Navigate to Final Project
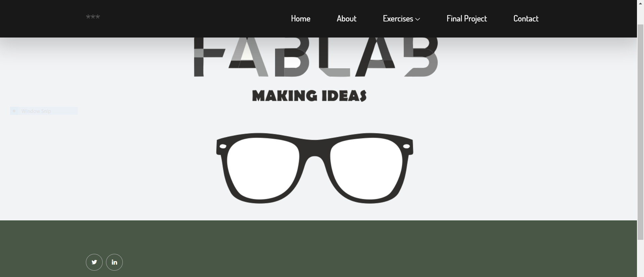The image size is (644, 277). tap(467, 19)
